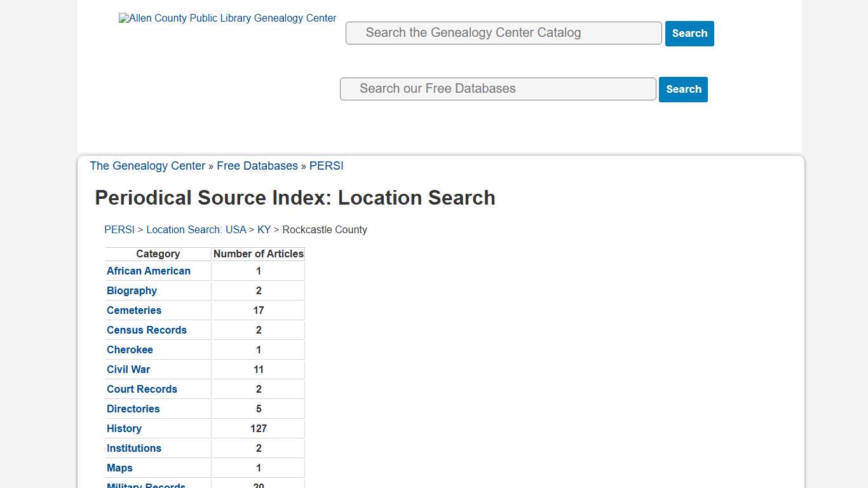
Task: View Cemeteries articles list
Action: click(133, 310)
